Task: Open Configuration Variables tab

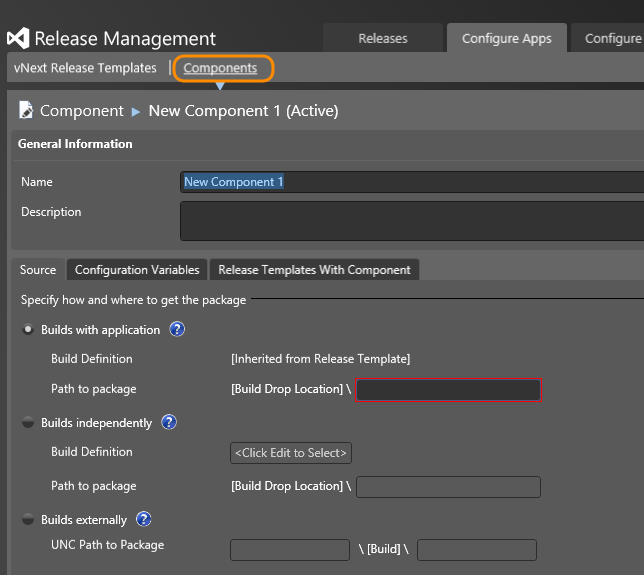Action: (x=137, y=270)
